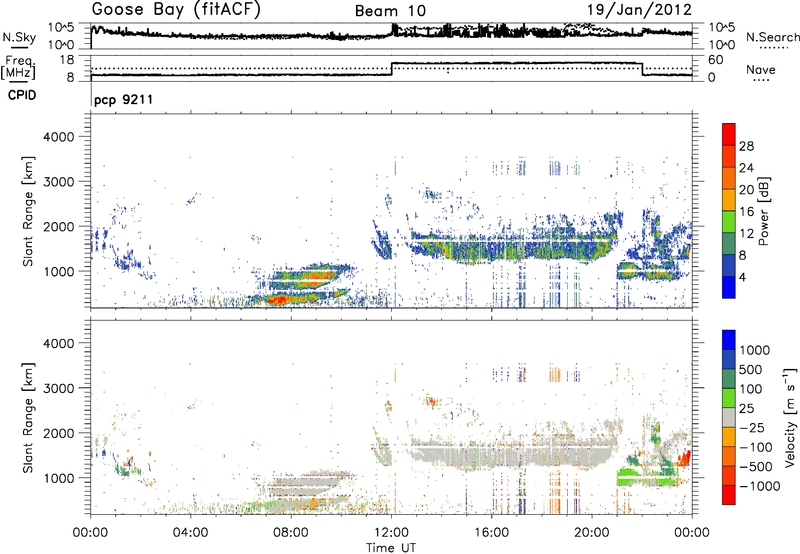This screenshot has width=800, height=554.
Task: Click 'Slant Range [km]' label of power panel
Action: (28, 211)
